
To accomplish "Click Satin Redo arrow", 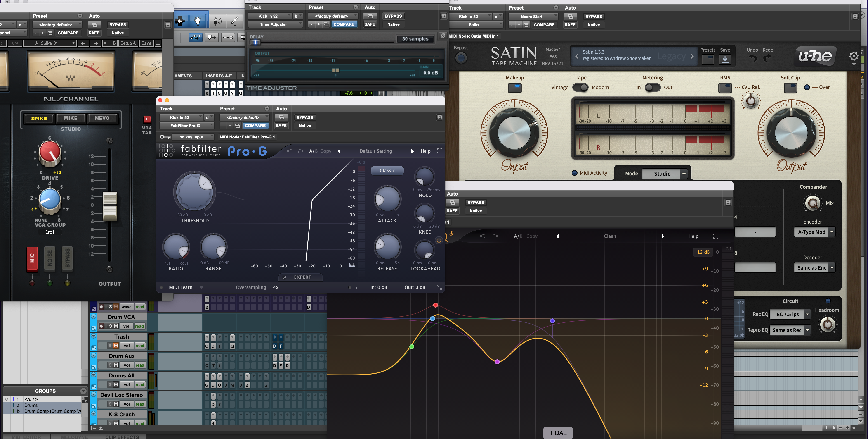I will [767, 59].
